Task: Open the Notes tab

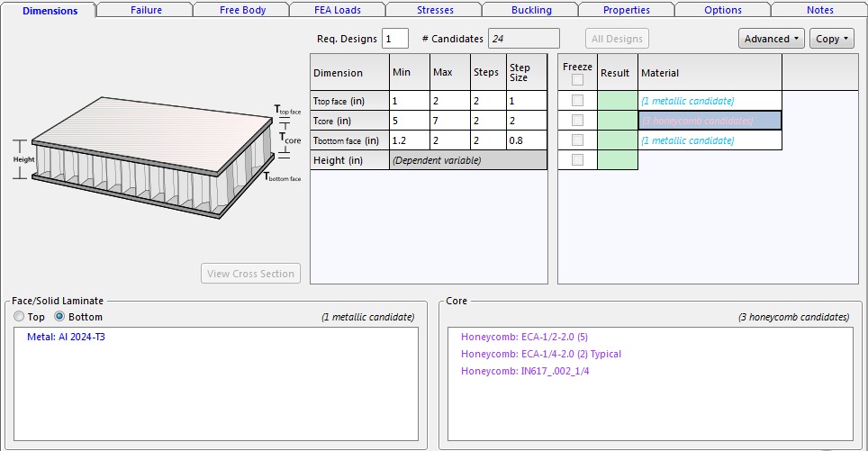Action: [x=820, y=10]
